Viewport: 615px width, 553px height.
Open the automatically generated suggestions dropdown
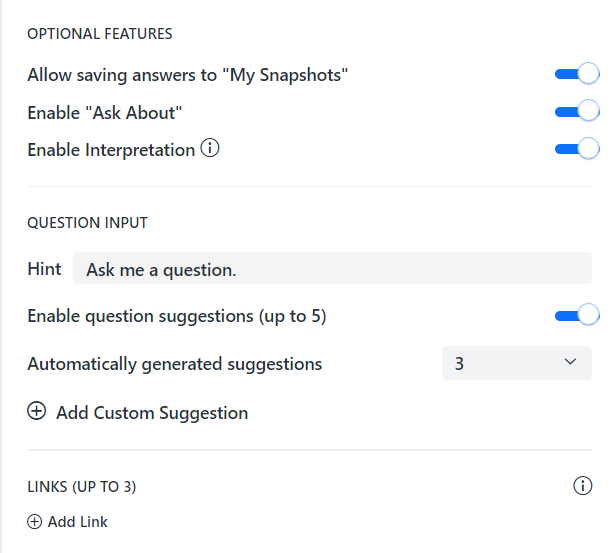[516, 363]
